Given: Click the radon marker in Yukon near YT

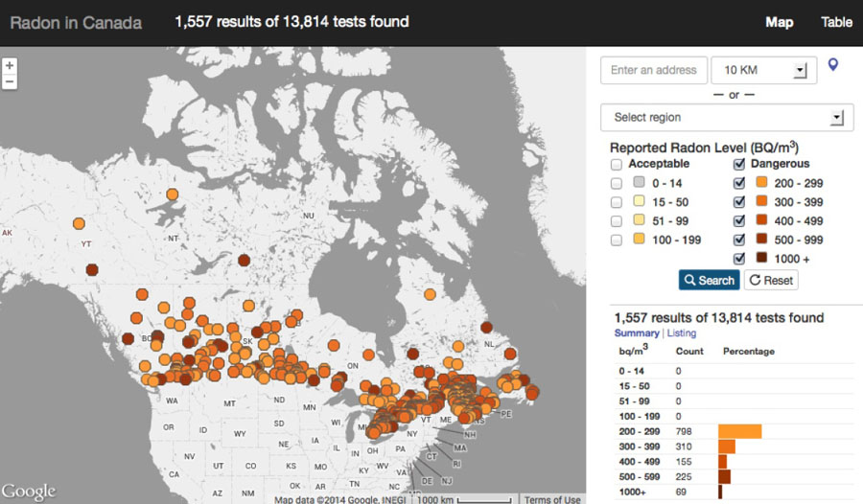Looking at the screenshot, I should (93, 270).
